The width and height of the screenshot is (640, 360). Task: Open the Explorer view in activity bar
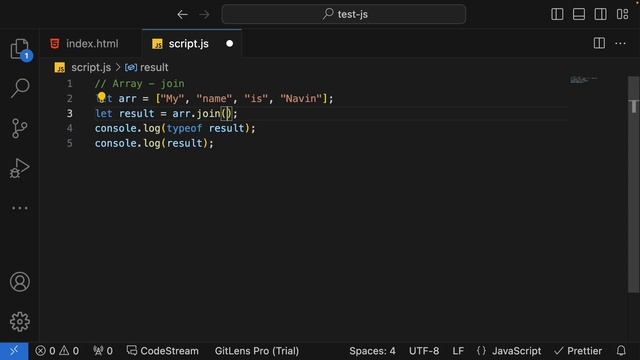click(x=20, y=49)
